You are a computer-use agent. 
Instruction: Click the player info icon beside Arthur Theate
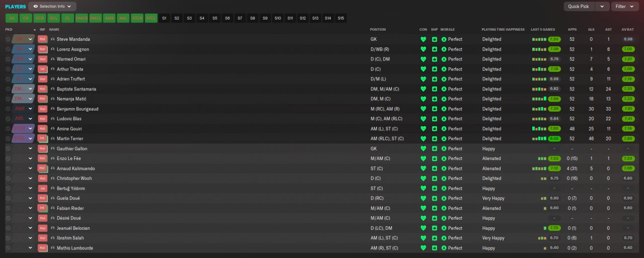53,69
